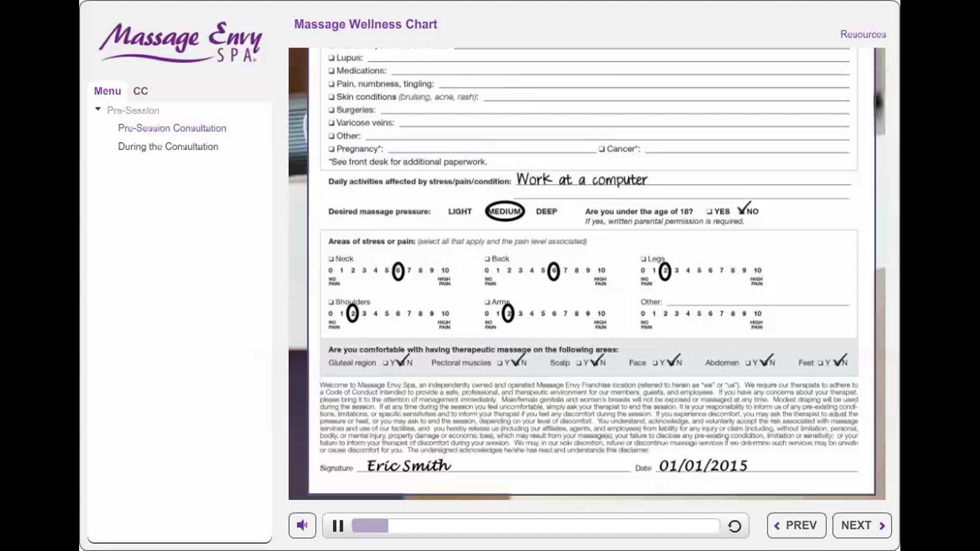Select the Menu tab
This screenshot has width=980, height=551.
click(107, 91)
